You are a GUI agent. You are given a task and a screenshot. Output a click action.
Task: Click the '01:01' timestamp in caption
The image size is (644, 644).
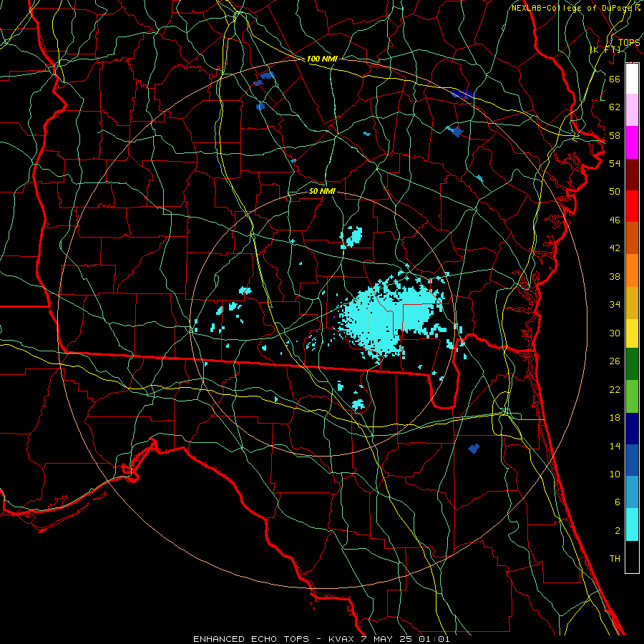(x=434, y=639)
